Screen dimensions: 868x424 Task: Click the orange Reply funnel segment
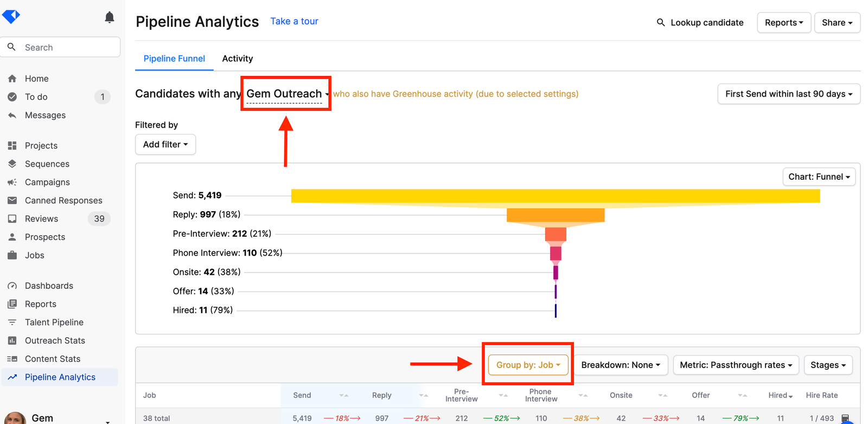coord(556,215)
